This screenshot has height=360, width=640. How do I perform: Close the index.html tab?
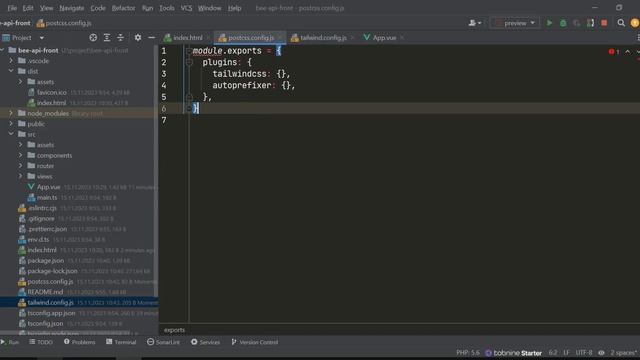coord(208,38)
